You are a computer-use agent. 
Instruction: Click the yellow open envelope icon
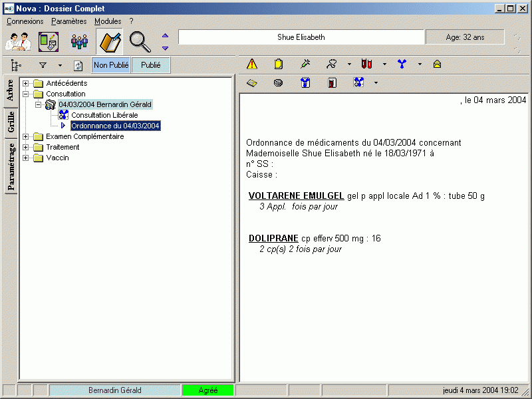pos(437,64)
